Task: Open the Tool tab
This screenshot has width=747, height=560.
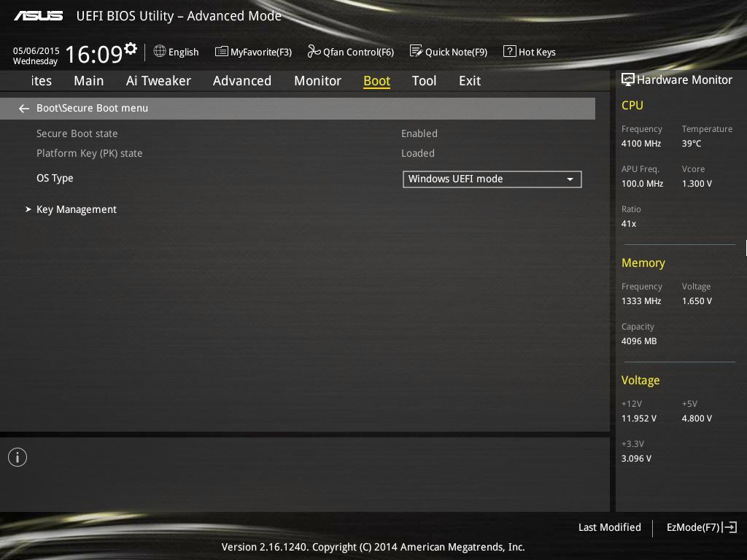Action: (x=424, y=81)
